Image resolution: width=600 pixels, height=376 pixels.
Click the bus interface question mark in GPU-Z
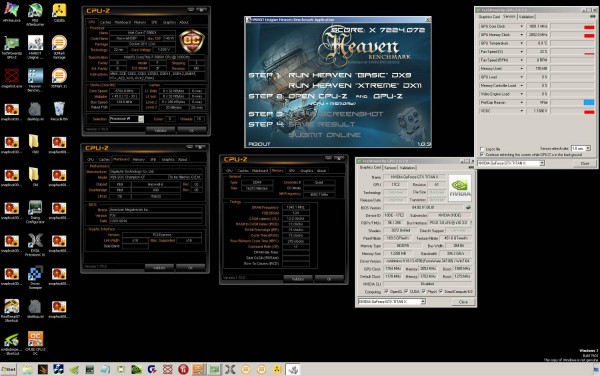point(470,223)
